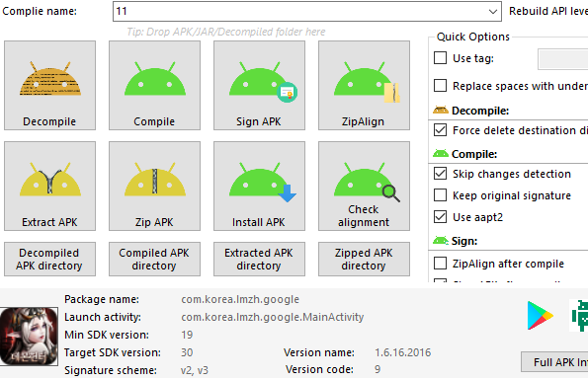Click the Check alignment button
This screenshot has width=588, height=381.
pos(364,186)
